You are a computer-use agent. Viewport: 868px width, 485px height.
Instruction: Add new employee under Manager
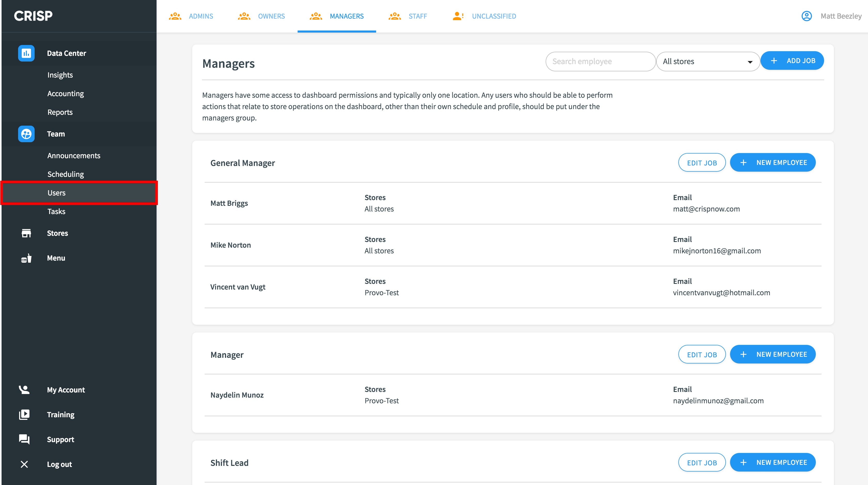click(x=772, y=354)
